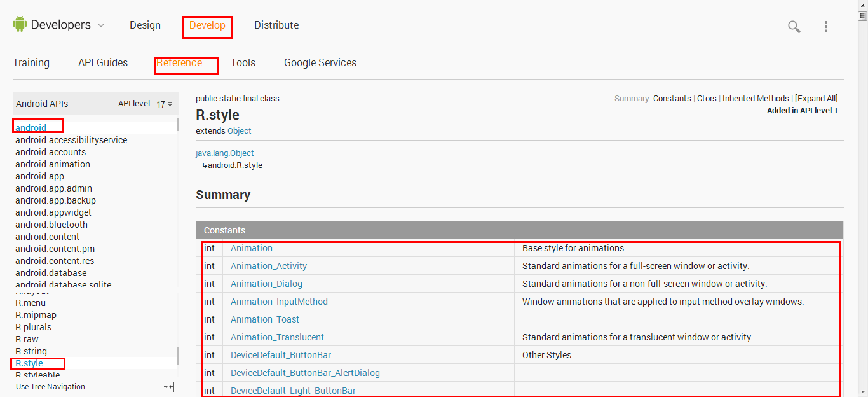Open the R.plurals class

pyautogui.click(x=33, y=327)
